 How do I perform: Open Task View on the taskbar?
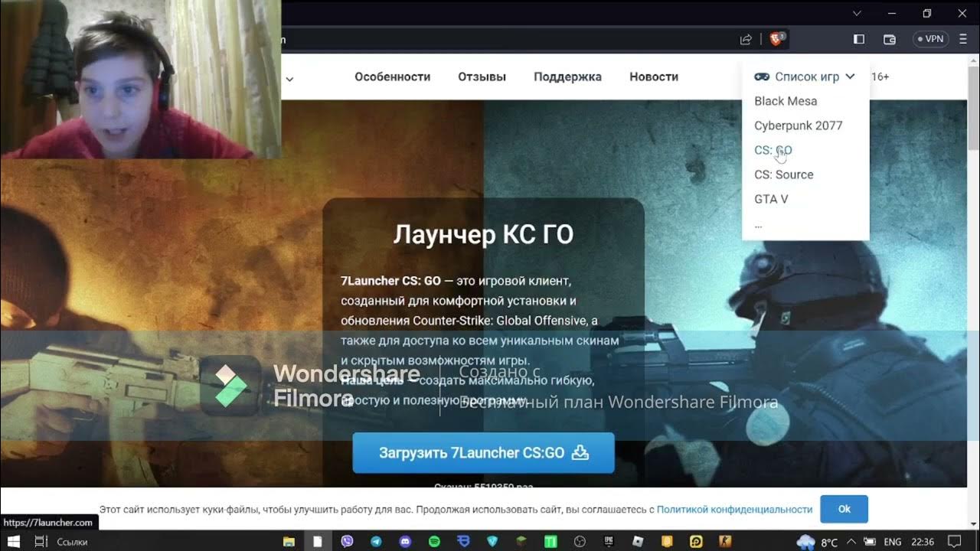[41, 541]
